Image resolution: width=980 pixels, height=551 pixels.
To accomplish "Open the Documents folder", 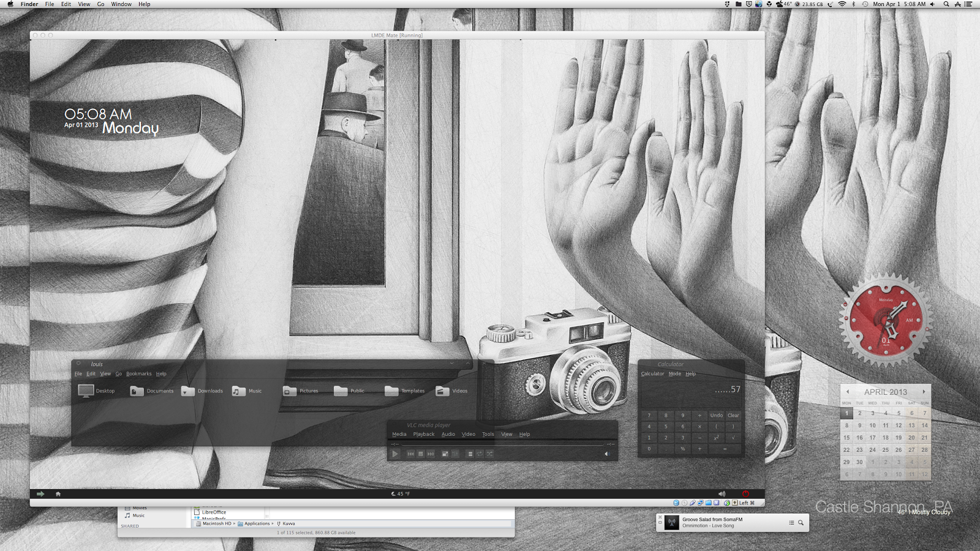I will click(137, 391).
